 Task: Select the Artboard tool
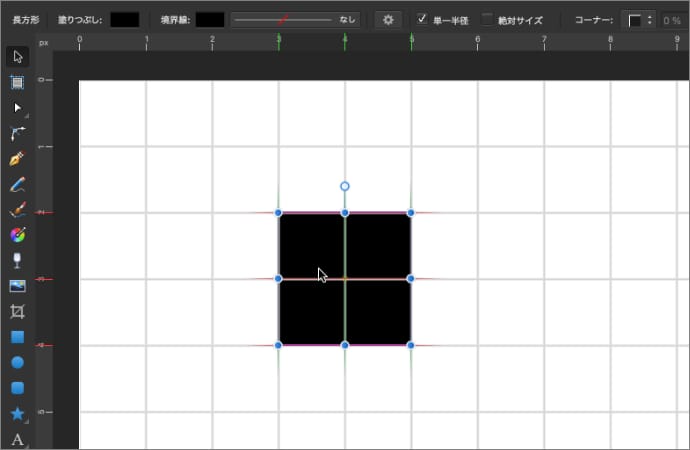coord(17,82)
